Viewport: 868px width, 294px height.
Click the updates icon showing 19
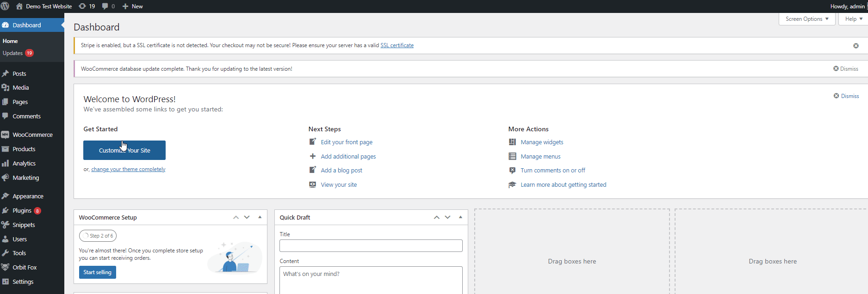pos(87,6)
